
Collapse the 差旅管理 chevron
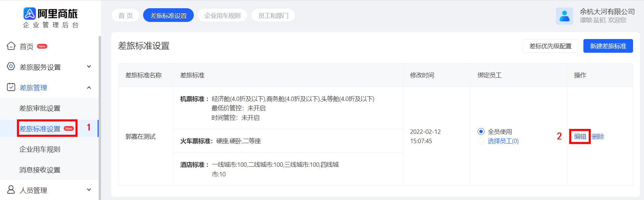[89, 88]
